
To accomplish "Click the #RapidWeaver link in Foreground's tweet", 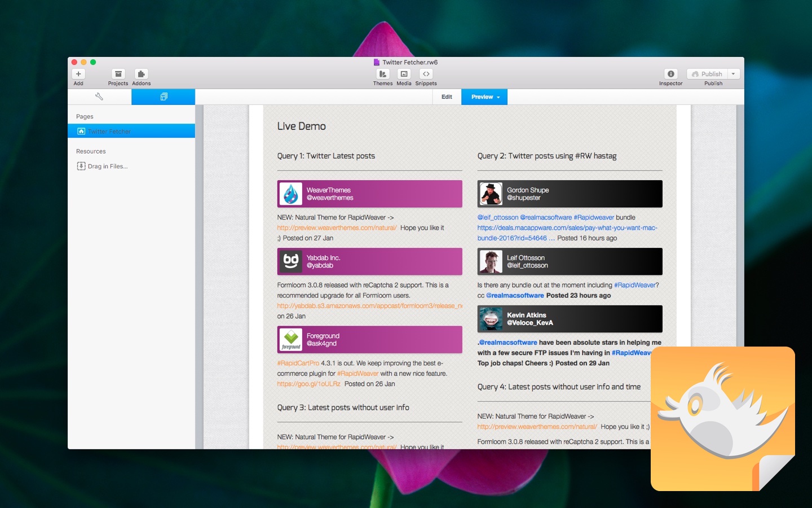I will [358, 374].
